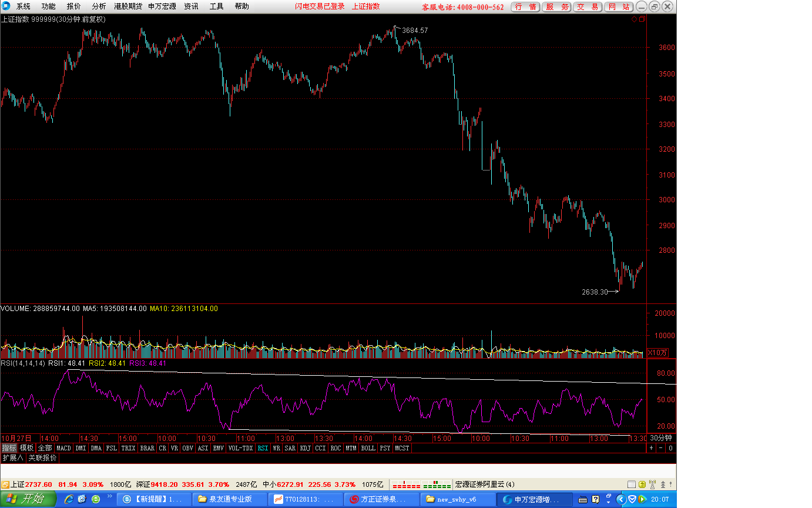812x508 pixels.
Task: Click the 0 reset button beside zoom controls
Action: (670, 448)
